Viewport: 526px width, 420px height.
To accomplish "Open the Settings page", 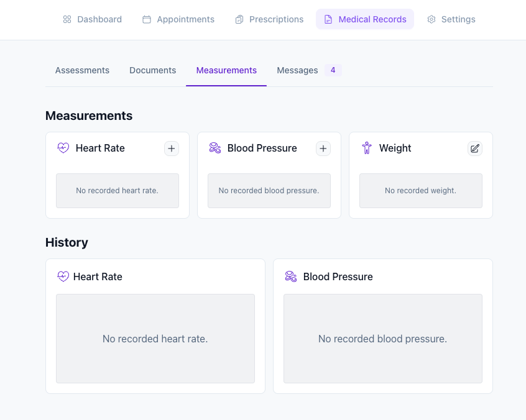I will click(451, 19).
